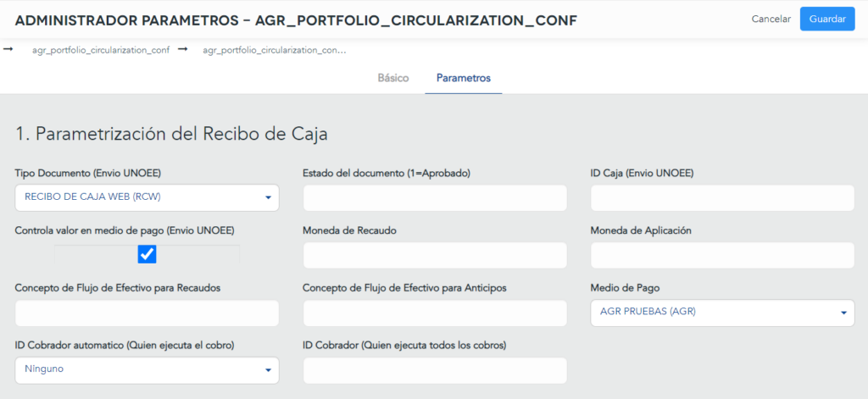Switch to the Básico tab
The image size is (868, 399).
(x=393, y=78)
